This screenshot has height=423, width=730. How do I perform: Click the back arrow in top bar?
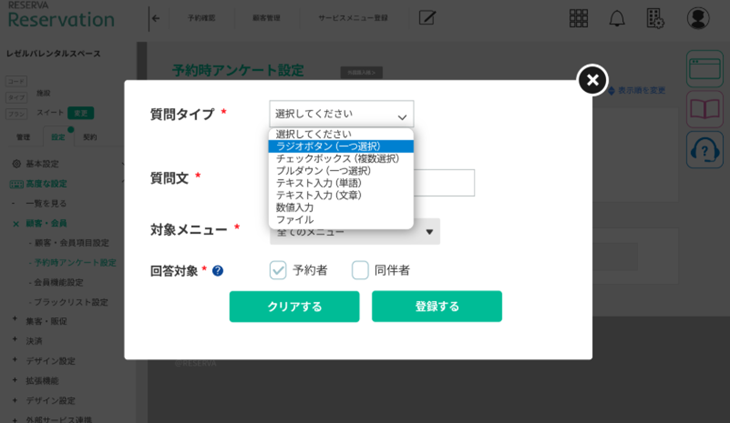point(155,18)
